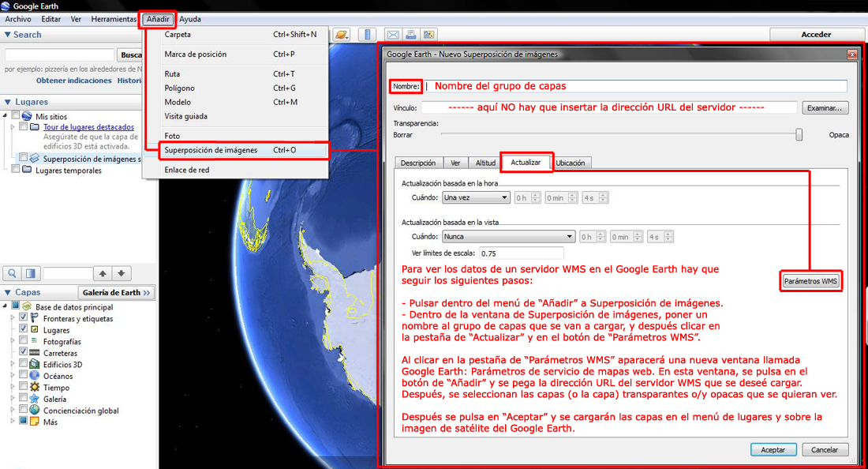The image size is (868, 469).
Task: Click the Tiempo sun icon
Action: [34, 387]
